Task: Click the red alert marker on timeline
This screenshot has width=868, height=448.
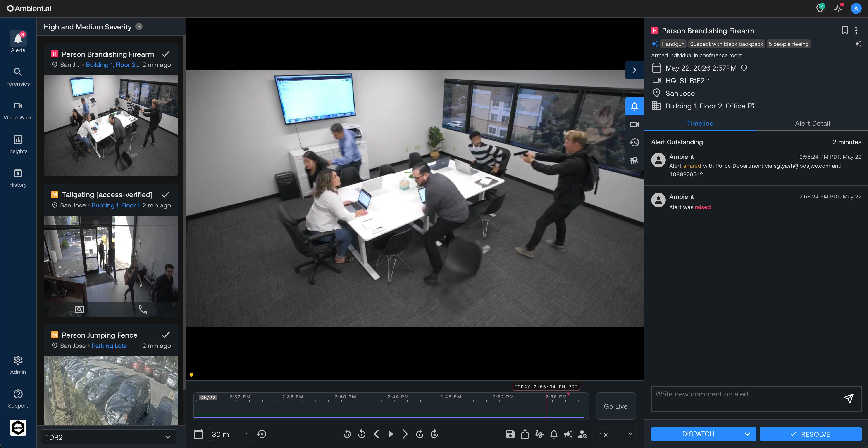Action: click(x=568, y=394)
